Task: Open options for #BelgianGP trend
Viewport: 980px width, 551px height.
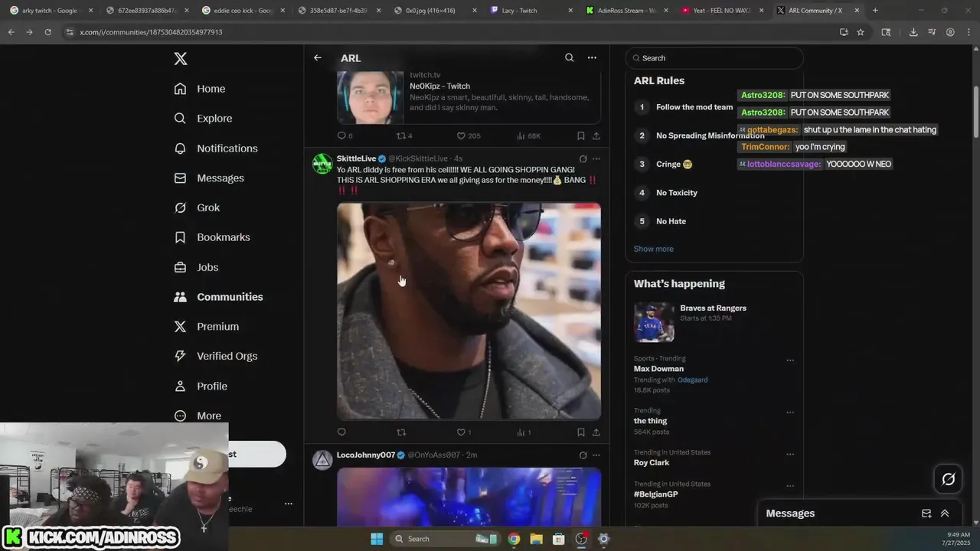Action: (790, 486)
